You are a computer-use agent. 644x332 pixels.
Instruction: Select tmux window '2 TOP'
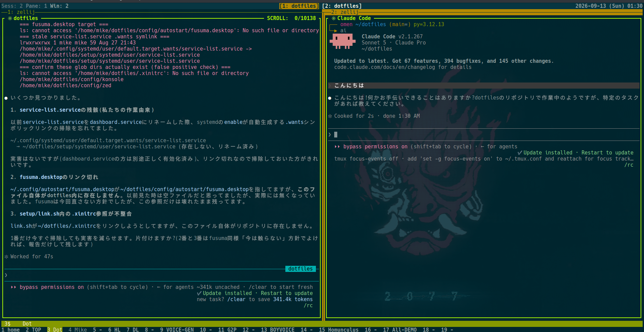pos(33,330)
